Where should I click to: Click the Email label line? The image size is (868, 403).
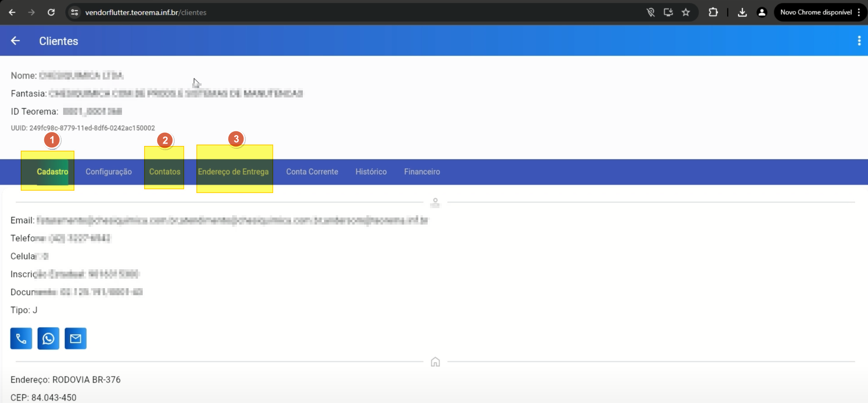(x=219, y=220)
